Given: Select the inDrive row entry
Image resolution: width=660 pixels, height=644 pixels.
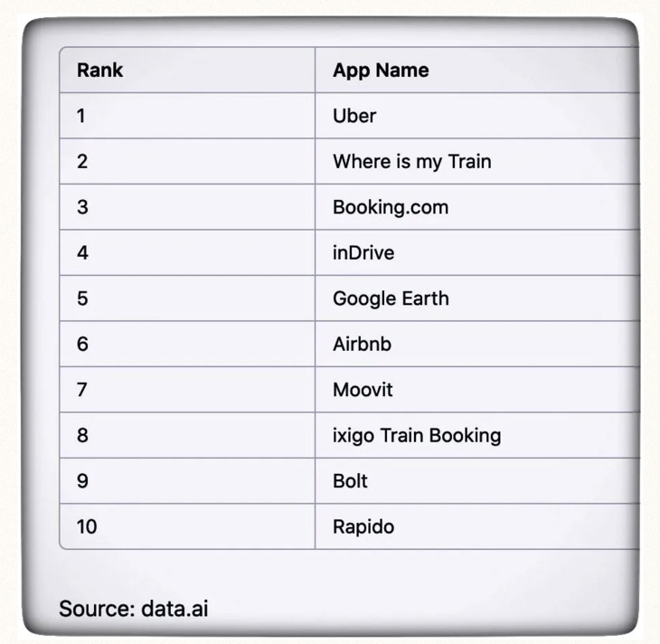Looking at the screenshot, I should tap(363, 253).
